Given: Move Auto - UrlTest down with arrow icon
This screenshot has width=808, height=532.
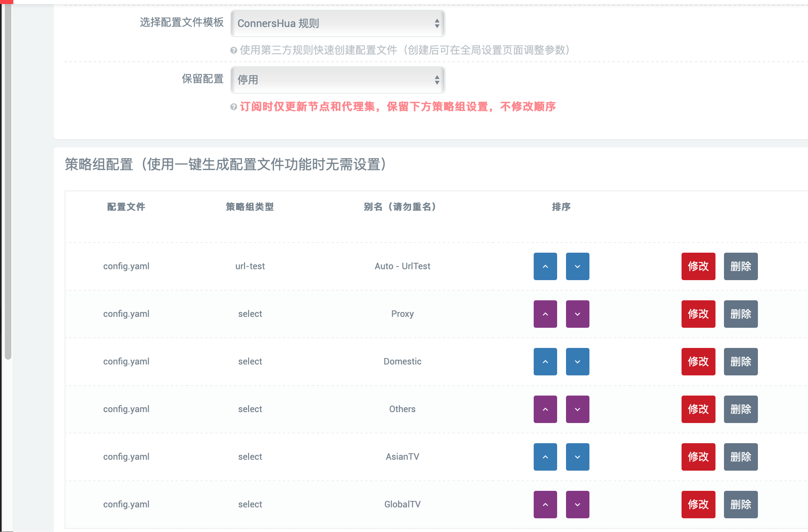Looking at the screenshot, I should point(577,266).
